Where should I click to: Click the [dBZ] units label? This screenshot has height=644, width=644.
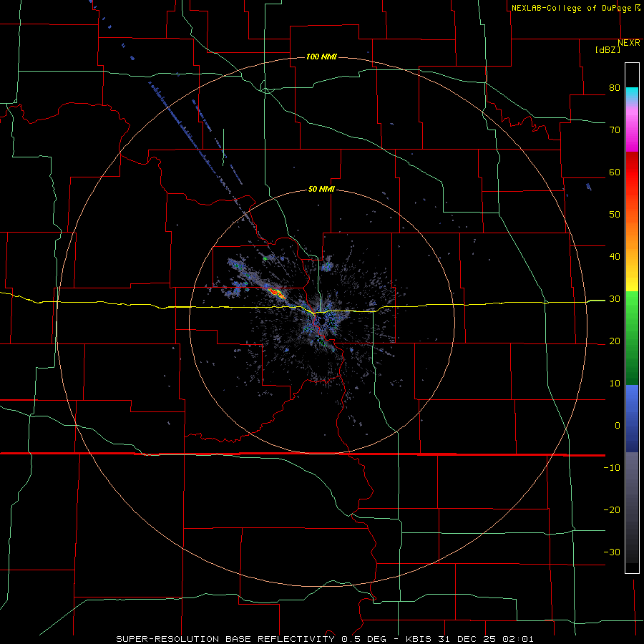(608, 49)
